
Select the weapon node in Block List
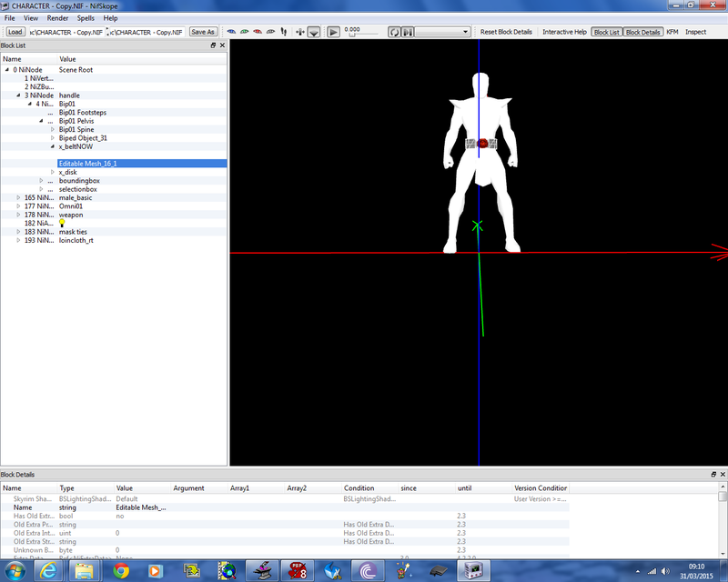point(71,215)
